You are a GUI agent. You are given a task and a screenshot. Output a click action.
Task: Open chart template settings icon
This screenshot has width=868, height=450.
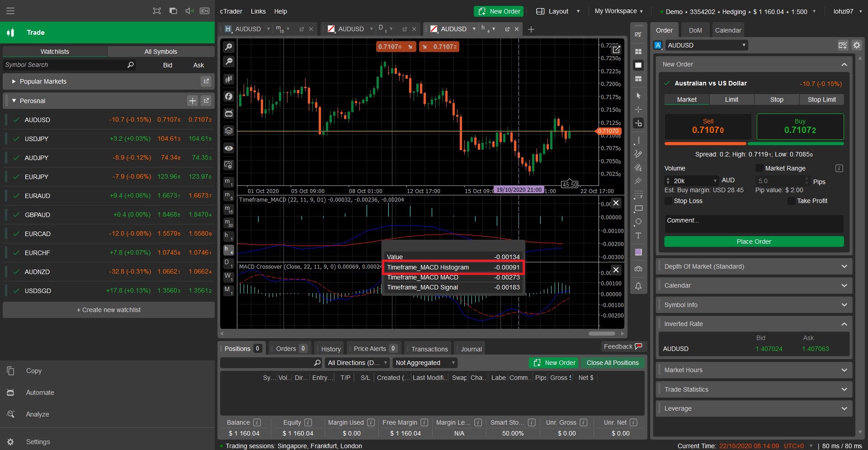pyautogui.click(x=229, y=165)
